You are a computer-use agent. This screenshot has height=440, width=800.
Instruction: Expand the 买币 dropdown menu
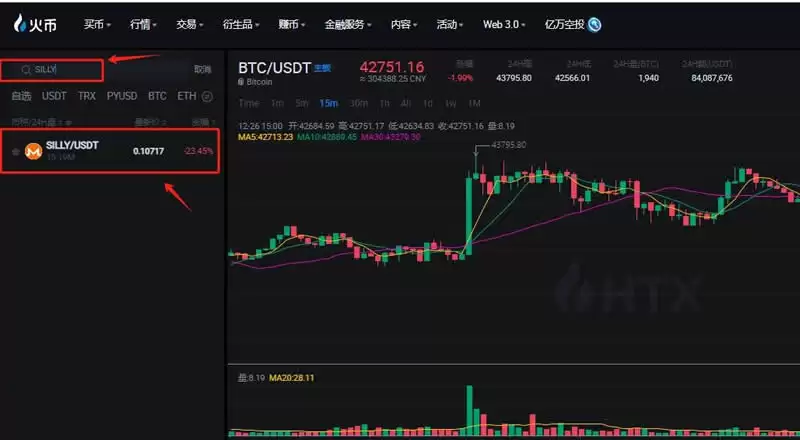[x=97, y=25]
